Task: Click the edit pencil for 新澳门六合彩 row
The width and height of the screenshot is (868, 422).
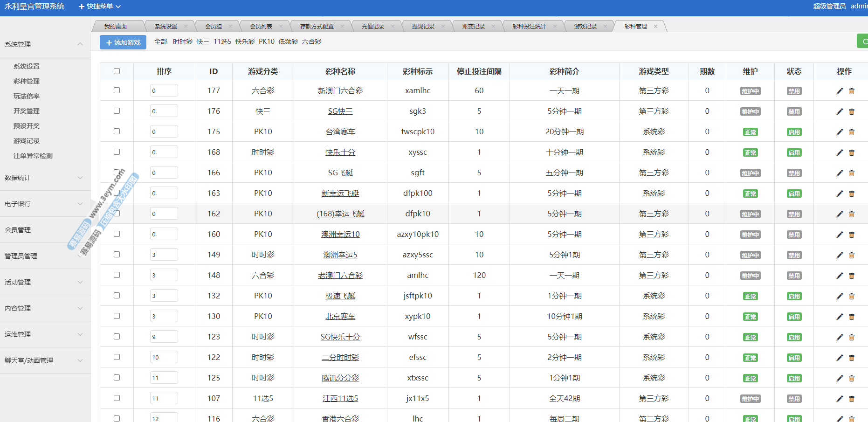Action: click(x=840, y=91)
